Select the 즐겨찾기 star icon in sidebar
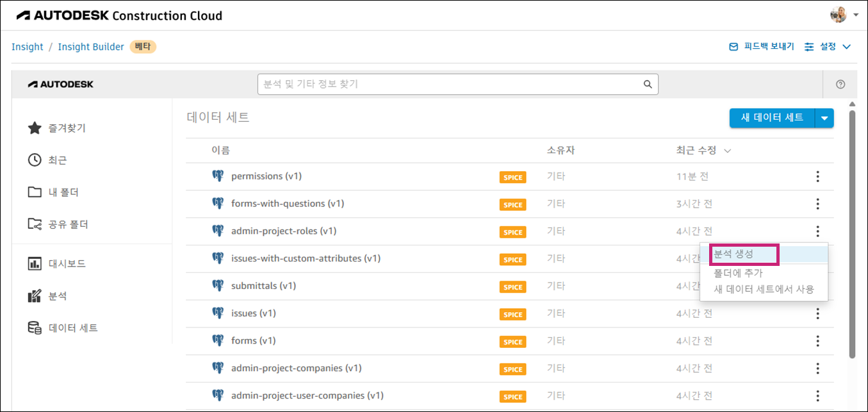Viewport: 868px width, 412px height. [x=35, y=128]
